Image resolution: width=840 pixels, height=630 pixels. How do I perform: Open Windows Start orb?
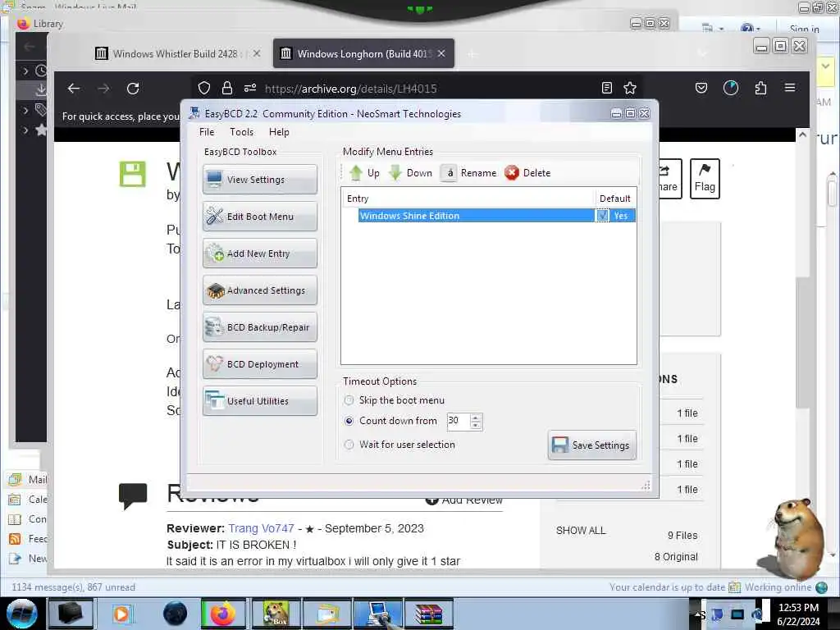(x=22, y=614)
